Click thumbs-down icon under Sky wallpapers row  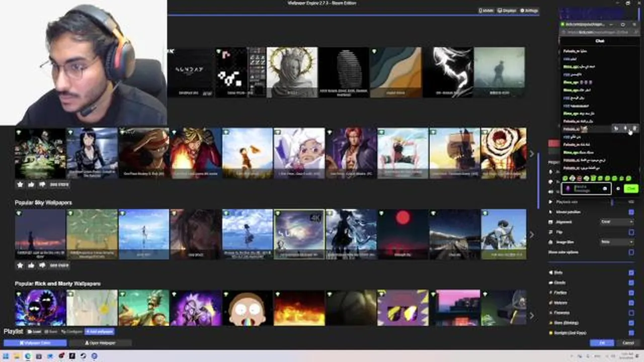[42, 265]
